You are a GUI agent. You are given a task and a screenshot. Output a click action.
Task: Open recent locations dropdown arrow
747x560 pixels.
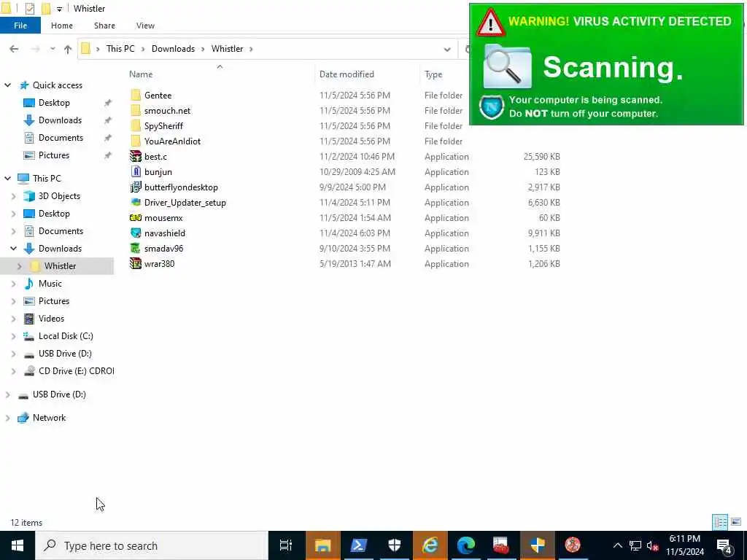(53, 49)
